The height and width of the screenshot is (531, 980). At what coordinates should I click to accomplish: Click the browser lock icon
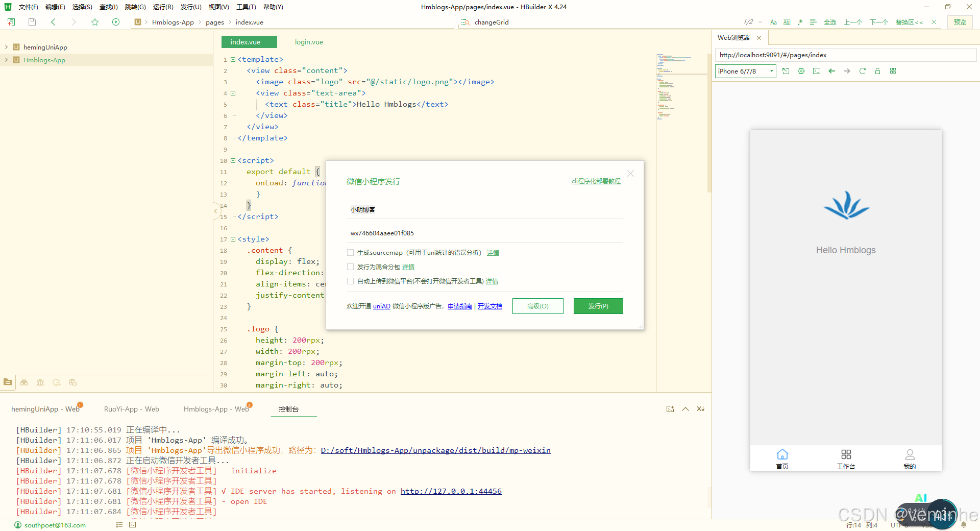[x=878, y=71]
